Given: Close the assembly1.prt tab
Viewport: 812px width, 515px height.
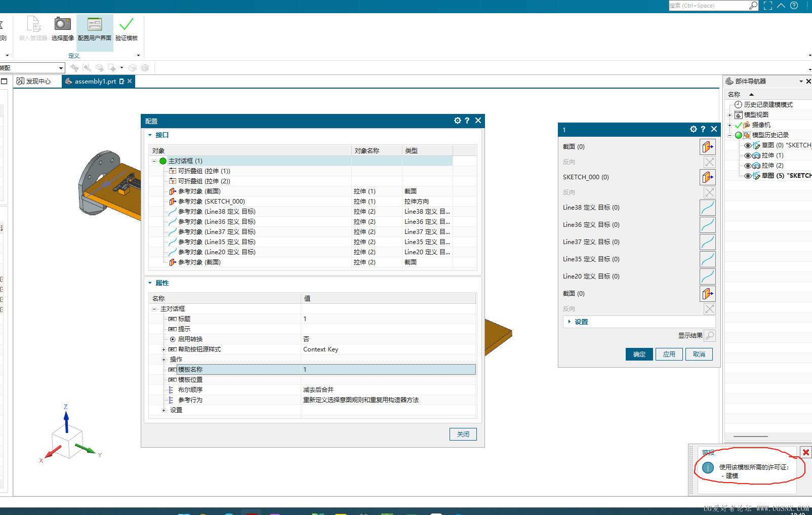Looking at the screenshot, I should [x=130, y=81].
